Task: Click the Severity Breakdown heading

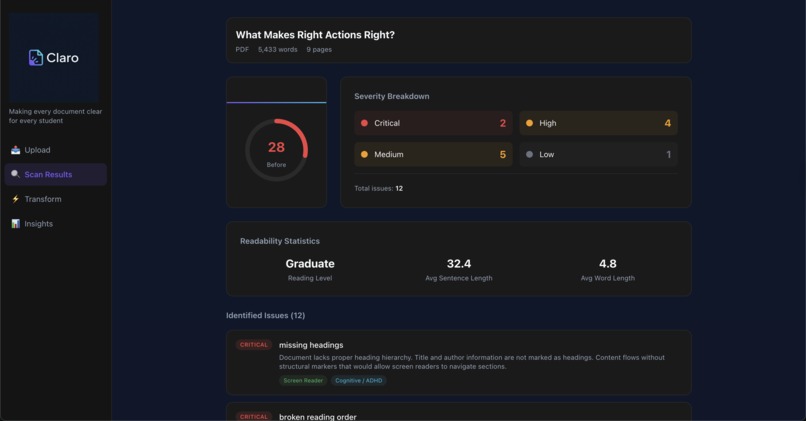Action: 392,96
